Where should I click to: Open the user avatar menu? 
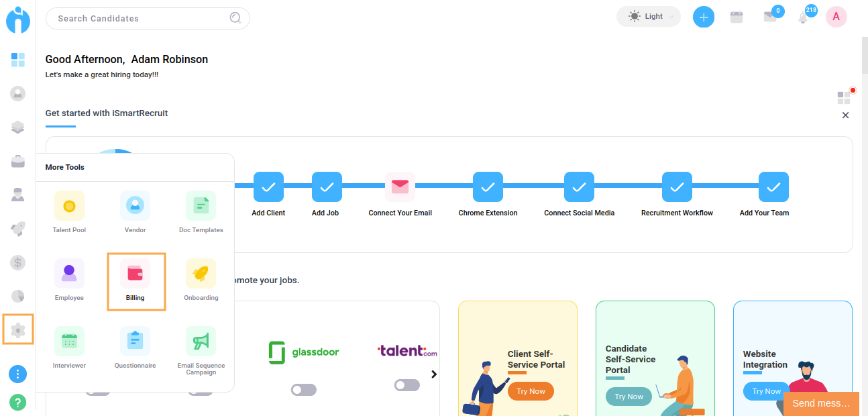[836, 17]
